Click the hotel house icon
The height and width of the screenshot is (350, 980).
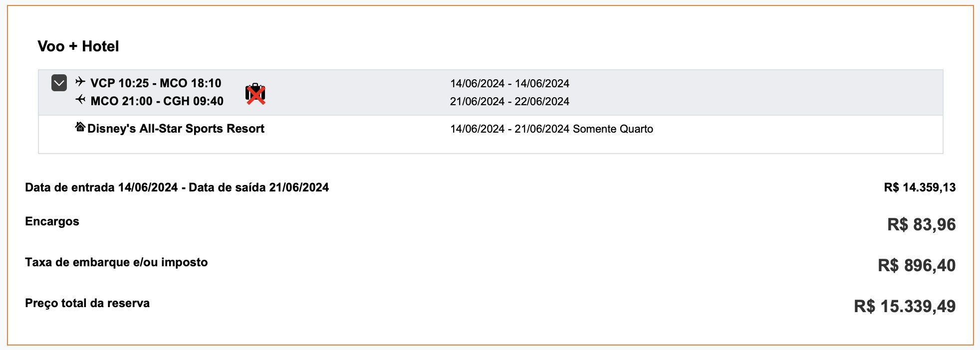(x=80, y=127)
